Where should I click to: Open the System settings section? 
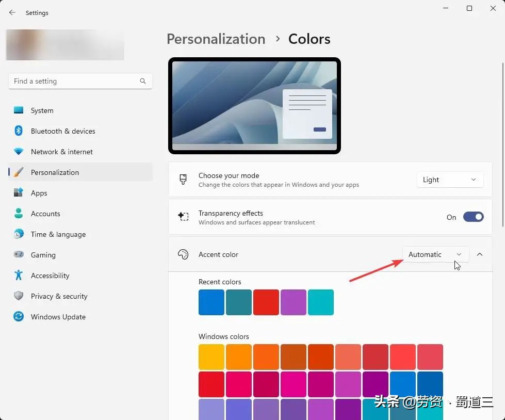pos(42,110)
